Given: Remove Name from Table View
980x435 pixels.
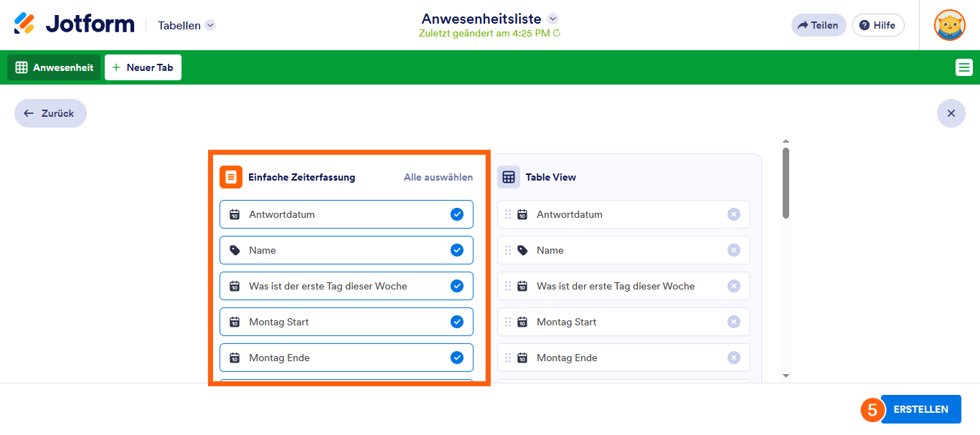Looking at the screenshot, I should 733,250.
